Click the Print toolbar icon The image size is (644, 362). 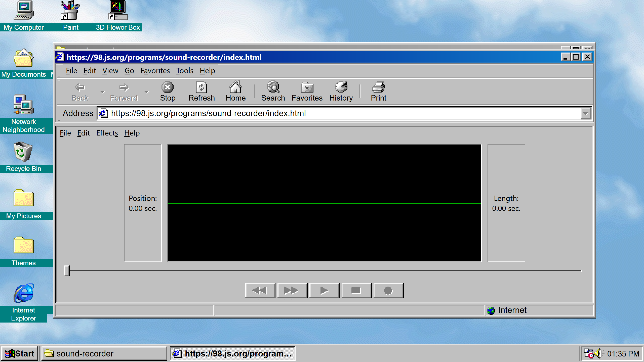[x=378, y=92]
